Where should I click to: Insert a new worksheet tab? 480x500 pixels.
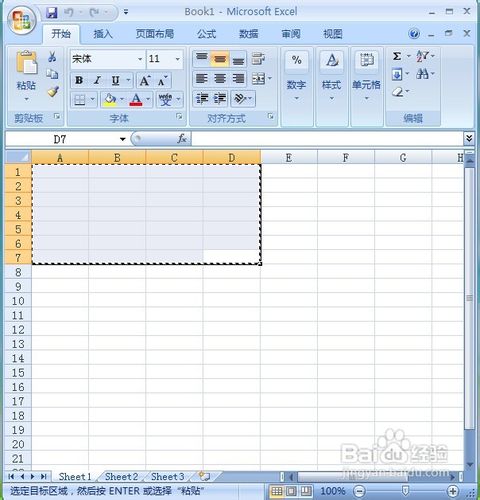coord(204,476)
